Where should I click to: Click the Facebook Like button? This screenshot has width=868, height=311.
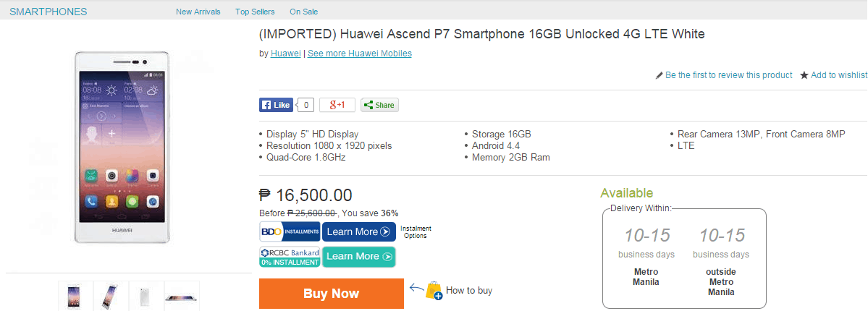[x=276, y=105]
